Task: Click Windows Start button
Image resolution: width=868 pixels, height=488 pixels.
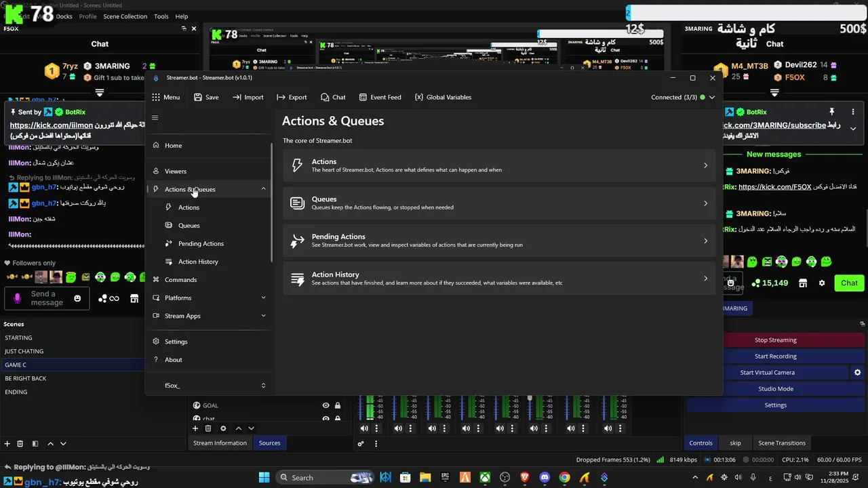Action: click(x=264, y=477)
